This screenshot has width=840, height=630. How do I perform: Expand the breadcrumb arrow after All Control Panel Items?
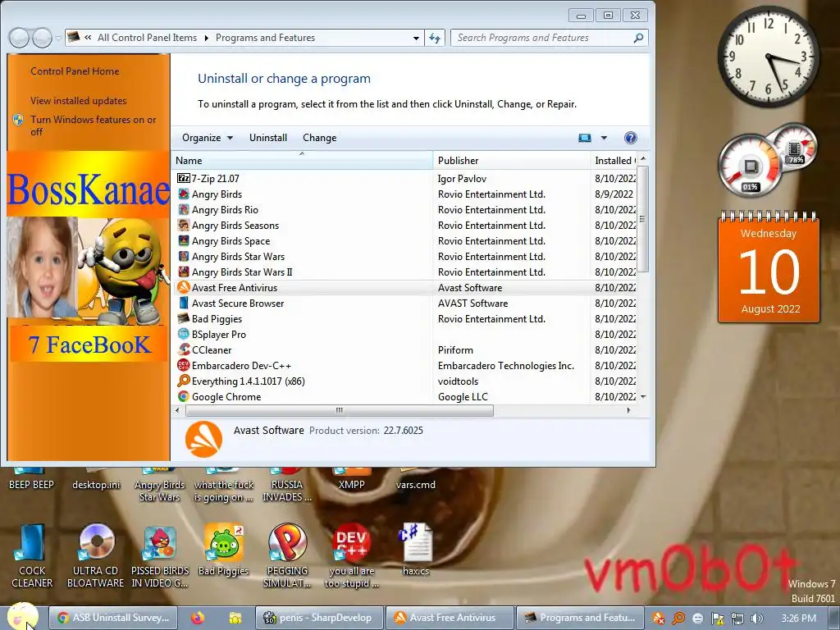click(x=206, y=38)
